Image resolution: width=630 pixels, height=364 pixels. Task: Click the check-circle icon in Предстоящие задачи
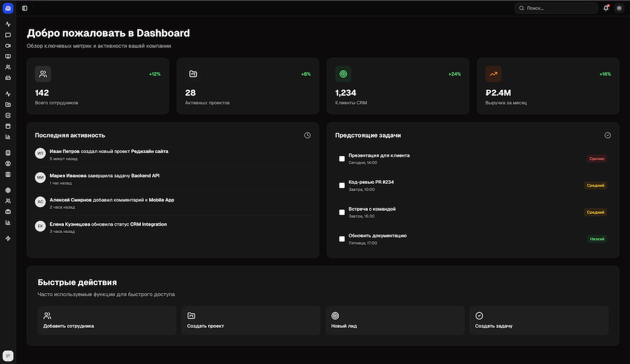[607, 135]
